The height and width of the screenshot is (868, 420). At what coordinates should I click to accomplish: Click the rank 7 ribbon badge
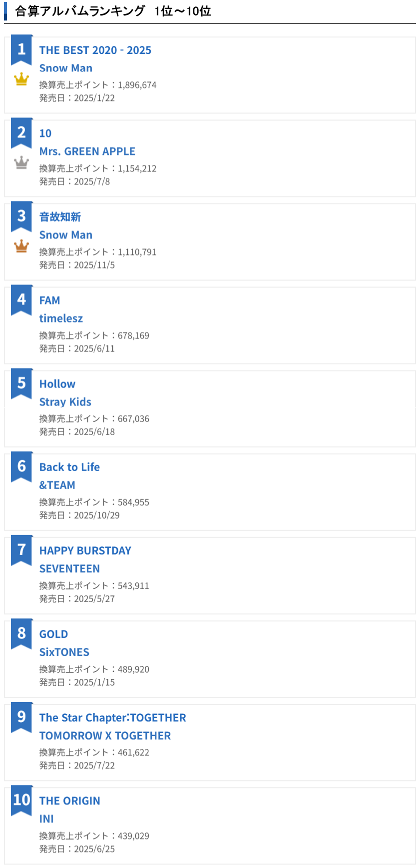21,550
